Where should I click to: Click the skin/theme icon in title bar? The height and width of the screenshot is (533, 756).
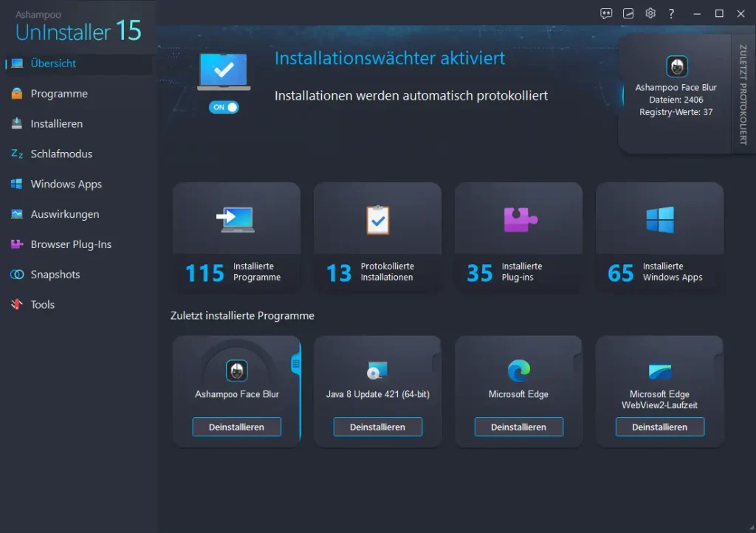(628, 13)
